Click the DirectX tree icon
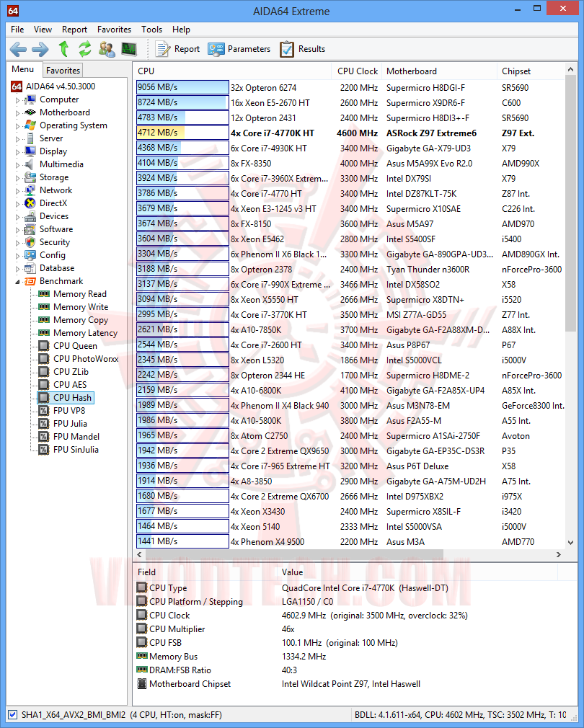The height and width of the screenshot is (728, 584). [30, 203]
